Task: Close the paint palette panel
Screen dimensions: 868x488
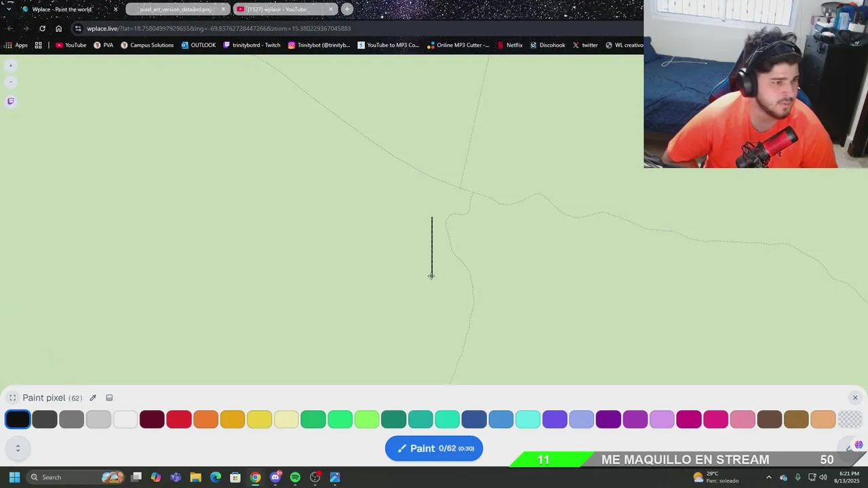Action: click(855, 398)
